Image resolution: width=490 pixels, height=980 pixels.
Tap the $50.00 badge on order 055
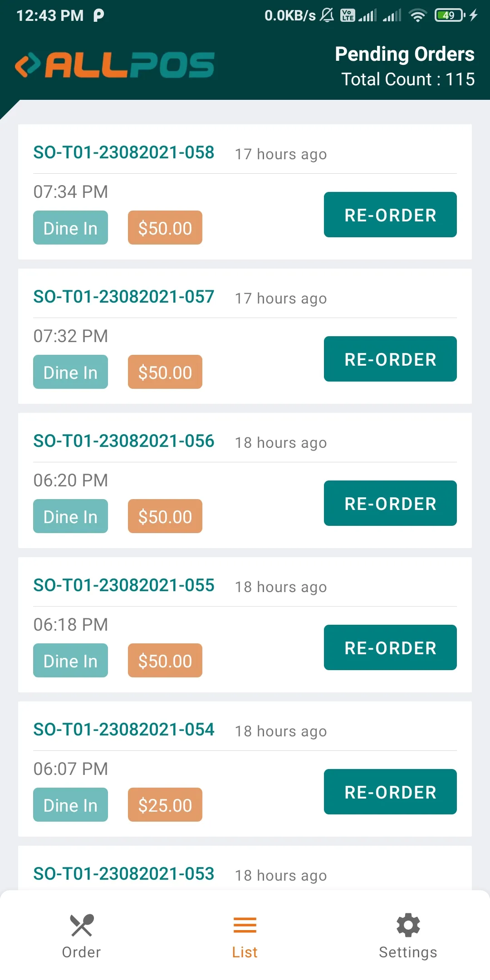coord(165,661)
